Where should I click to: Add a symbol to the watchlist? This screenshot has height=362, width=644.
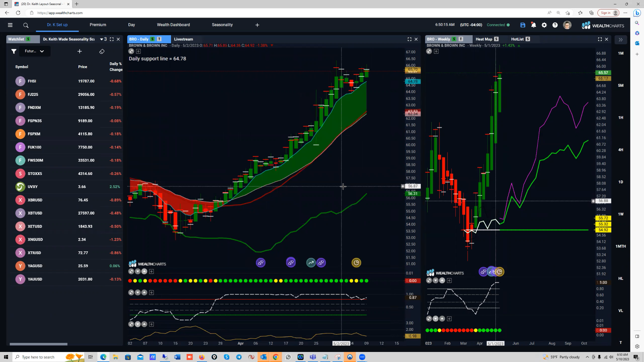(79, 51)
